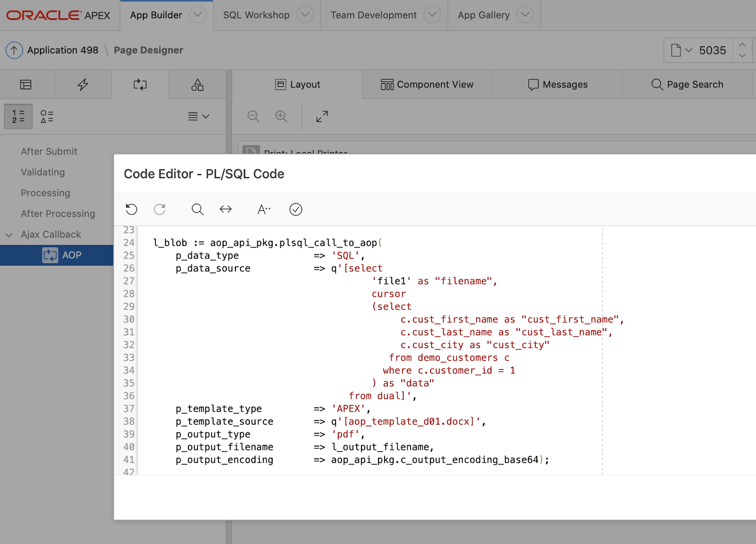Undo the last code editor change

pos(132,209)
